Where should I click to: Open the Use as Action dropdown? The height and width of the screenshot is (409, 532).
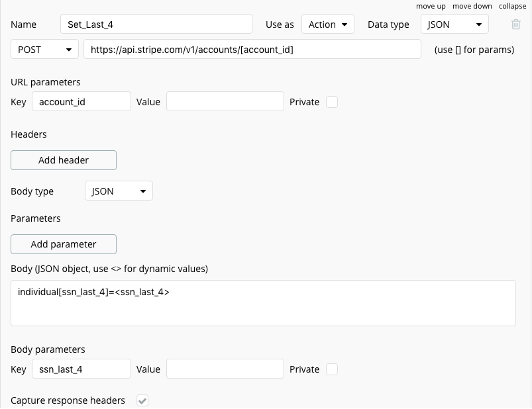click(328, 24)
